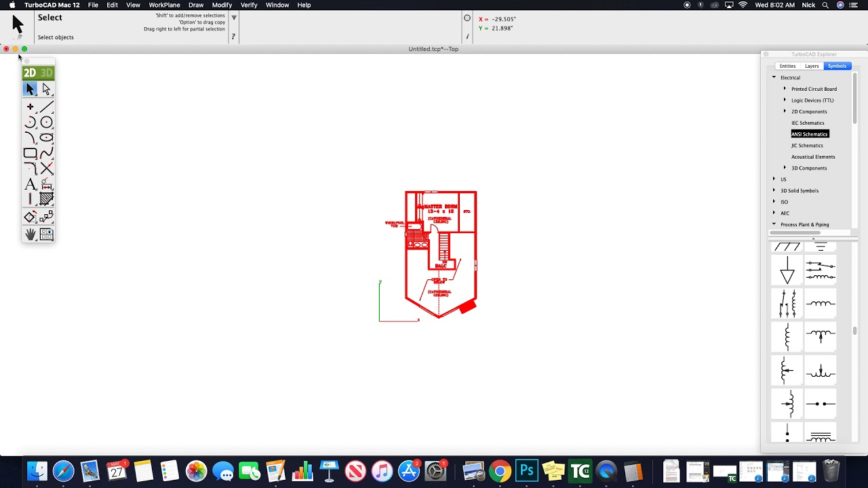Open the Draw menu
868x488 pixels.
(196, 5)
